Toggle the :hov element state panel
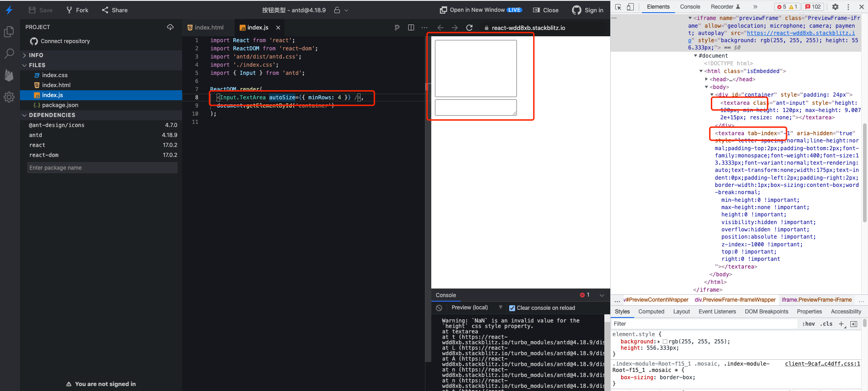This screenshot has height=391, width=868. click(x=809, y=324)
